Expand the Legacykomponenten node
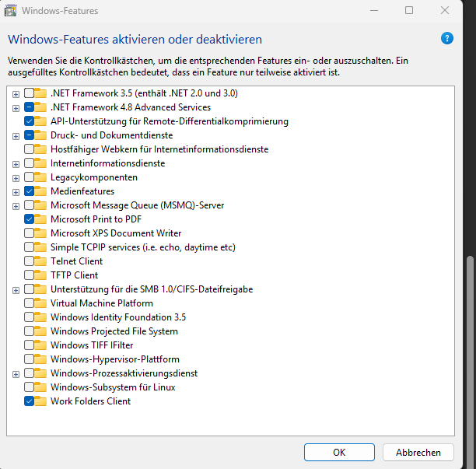 tap(16, 178)
